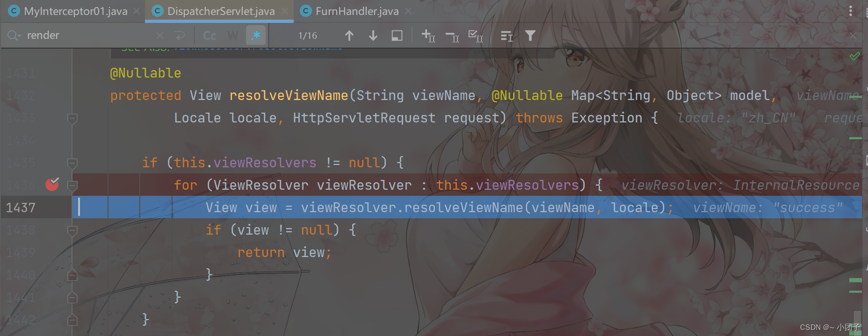Click 'HttpServletRequest' parameter type
This screenshot has height=336, width=868.
click(364, 118)
